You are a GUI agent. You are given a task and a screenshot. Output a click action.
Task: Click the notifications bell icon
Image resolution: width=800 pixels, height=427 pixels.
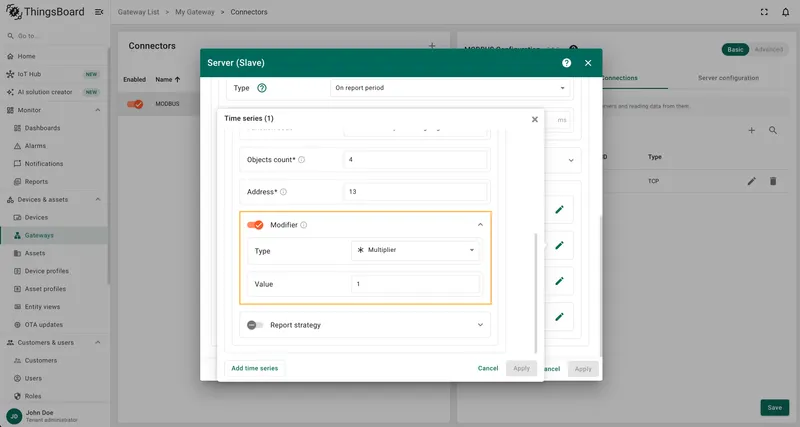(x=785, y=12)
